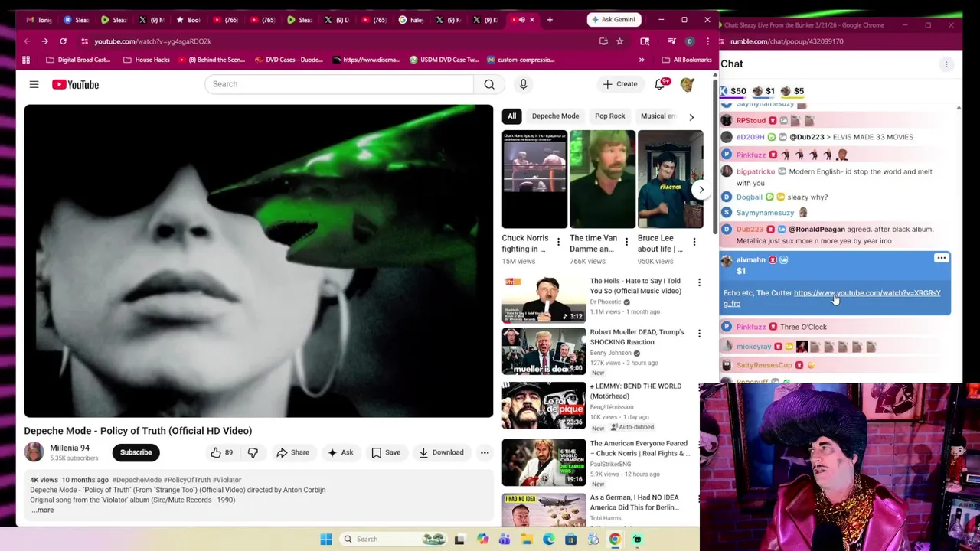Like the Policy of Truth video
Image resolution: width=980 pixels, height=551 pixels.
[222, 452]
